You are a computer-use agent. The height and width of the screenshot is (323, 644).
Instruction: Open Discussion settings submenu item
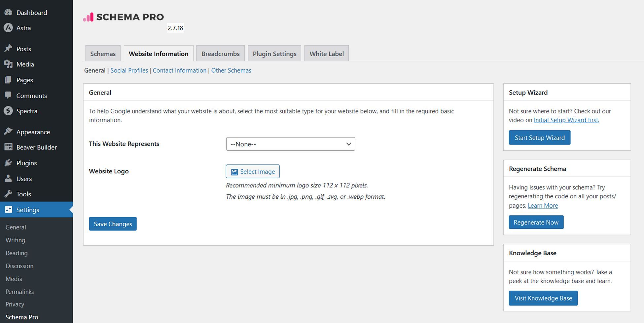pos(19,266)
